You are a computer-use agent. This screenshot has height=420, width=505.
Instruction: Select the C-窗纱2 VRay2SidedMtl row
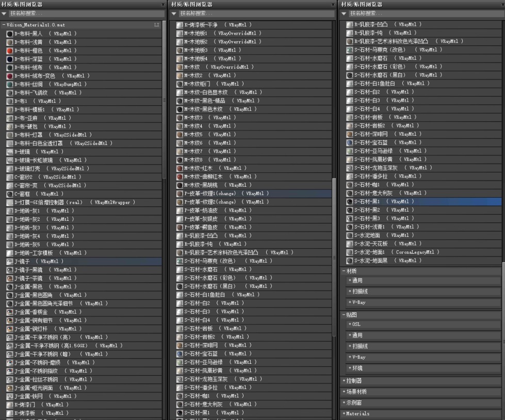click(x=84, y=177)
